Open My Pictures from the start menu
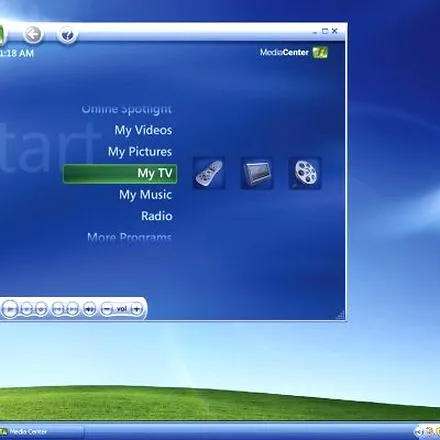 pyautogui.click(x=140, y=152)
